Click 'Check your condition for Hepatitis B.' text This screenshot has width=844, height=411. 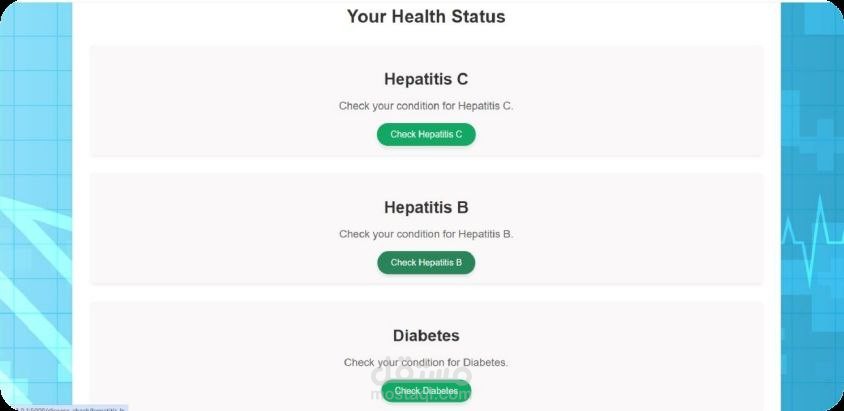[426, 234]
